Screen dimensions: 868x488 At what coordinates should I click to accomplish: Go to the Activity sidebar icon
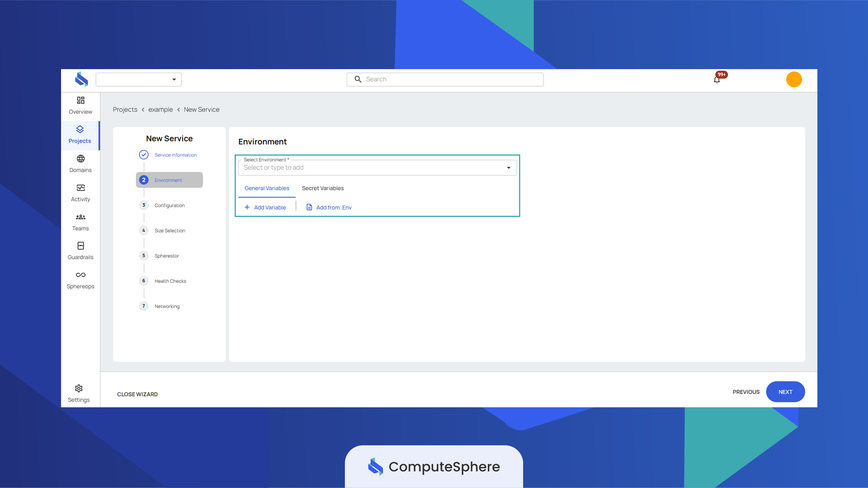coord(80,188)
